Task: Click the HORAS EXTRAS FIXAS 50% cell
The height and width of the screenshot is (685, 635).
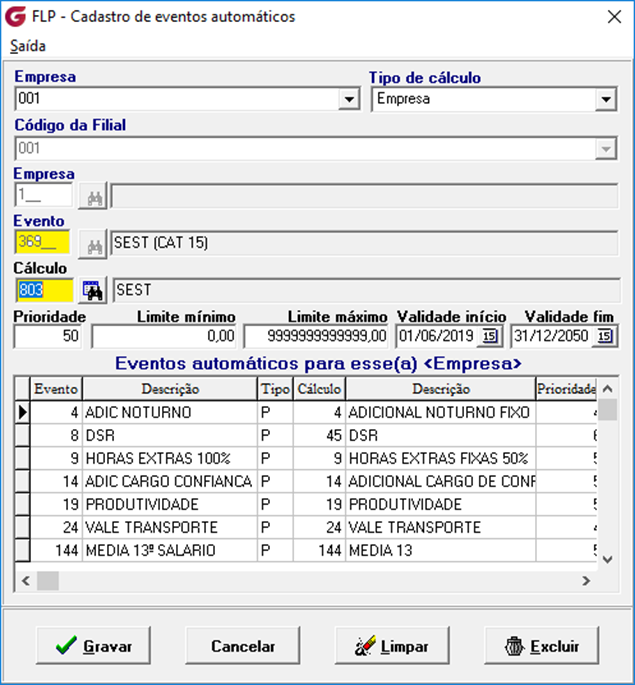Action: click(441, 458)
